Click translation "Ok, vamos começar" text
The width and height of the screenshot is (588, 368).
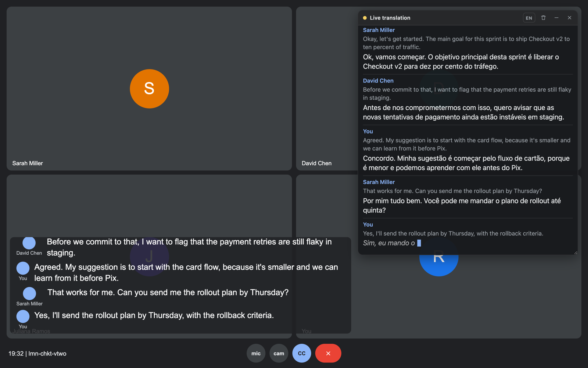(x=461, y=62)
